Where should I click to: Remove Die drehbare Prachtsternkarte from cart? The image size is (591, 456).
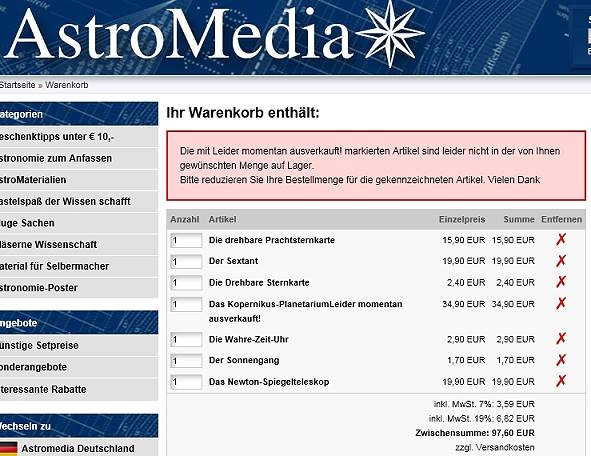click(x=561, y=239)
